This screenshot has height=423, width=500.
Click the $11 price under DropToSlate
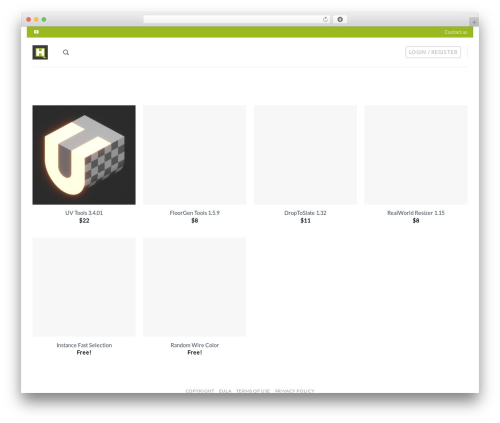(305, 220)
